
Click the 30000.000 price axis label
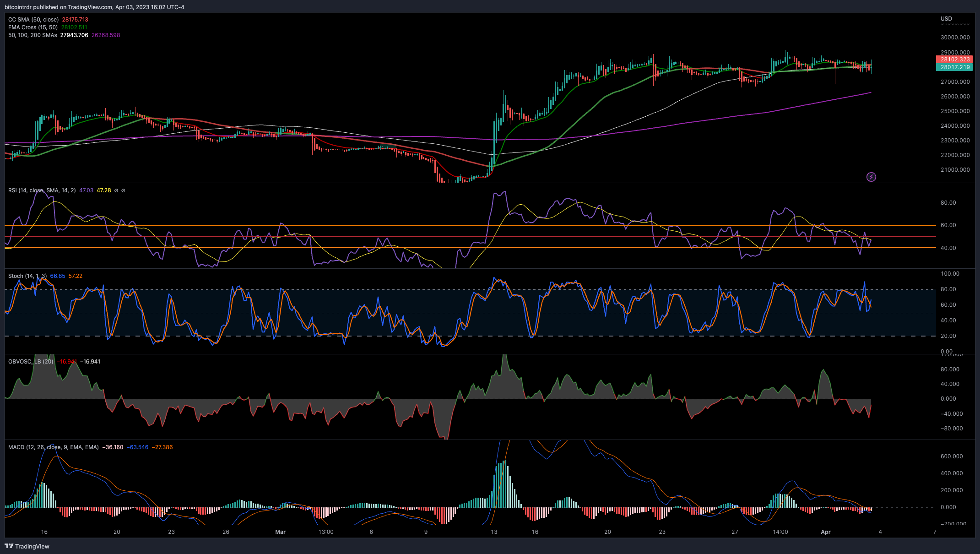[x=955, y=38]
